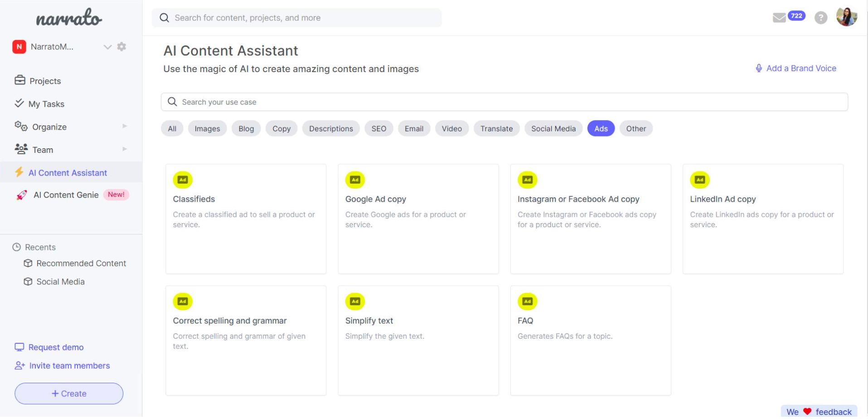Open the user profile avatar

pos(847,17)
